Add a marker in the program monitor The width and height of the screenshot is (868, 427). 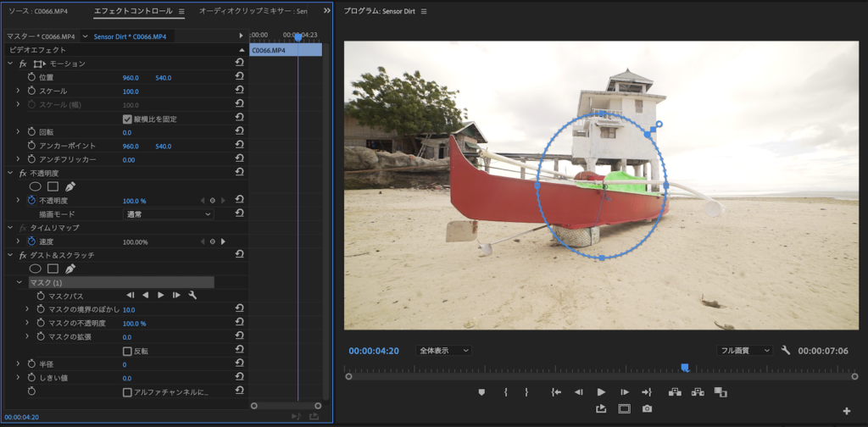click(x=481, y=391)
